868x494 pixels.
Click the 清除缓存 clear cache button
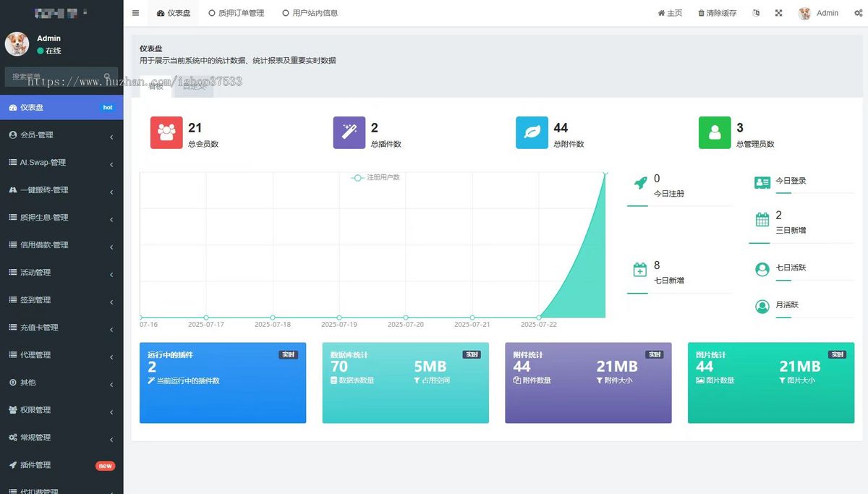click(x=718, y=13)
